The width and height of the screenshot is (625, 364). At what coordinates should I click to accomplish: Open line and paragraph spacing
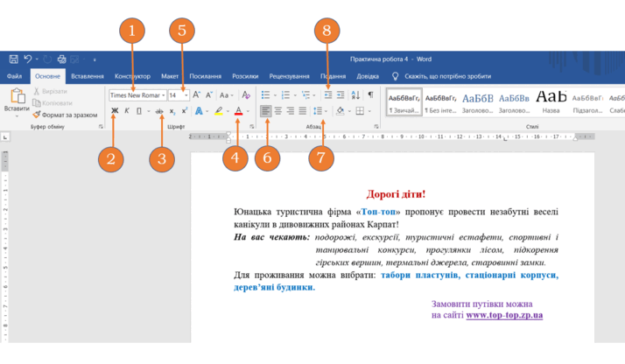318,111
